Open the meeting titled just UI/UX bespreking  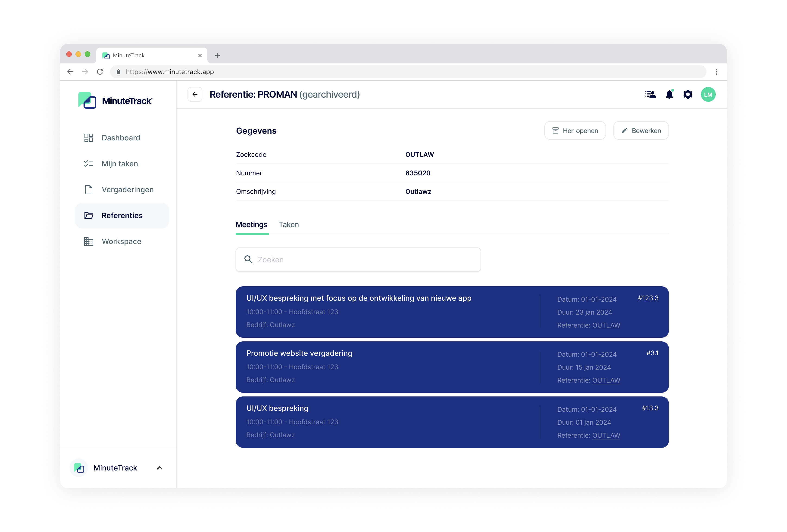coord(452,422)
